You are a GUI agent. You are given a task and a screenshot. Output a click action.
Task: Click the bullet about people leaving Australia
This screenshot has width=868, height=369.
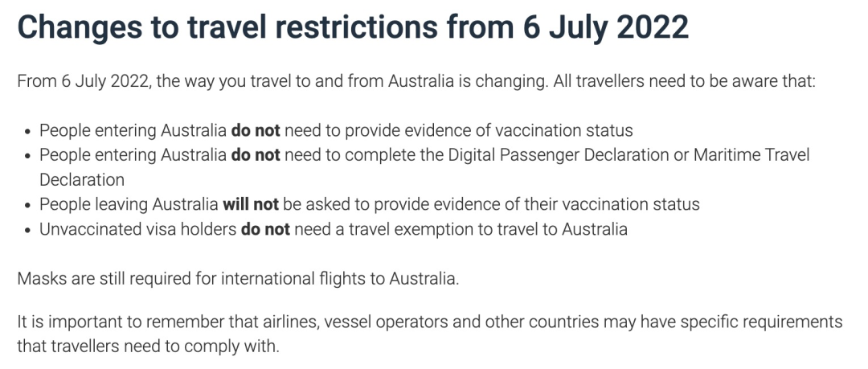369,204
